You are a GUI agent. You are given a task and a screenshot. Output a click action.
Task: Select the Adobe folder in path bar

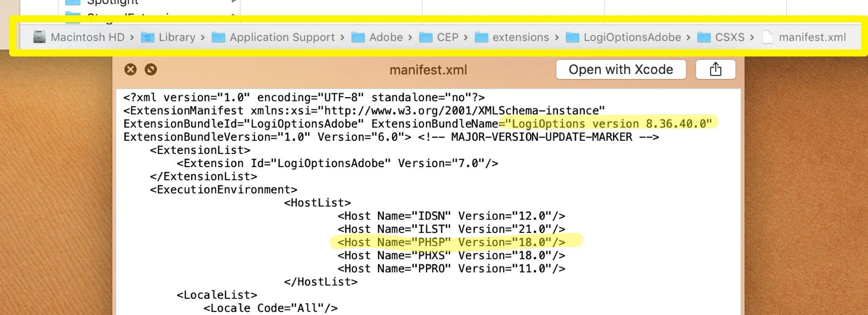(377, 37)
